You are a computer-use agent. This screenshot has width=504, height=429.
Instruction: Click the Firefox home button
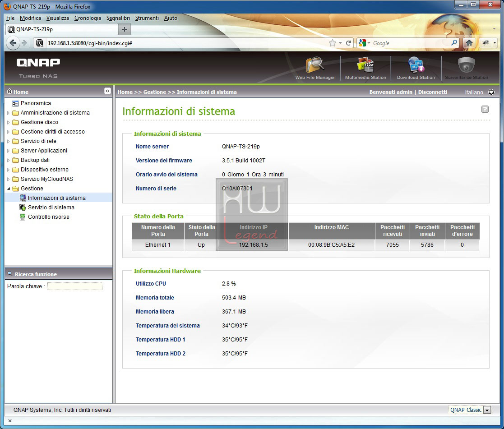[469, 43]
